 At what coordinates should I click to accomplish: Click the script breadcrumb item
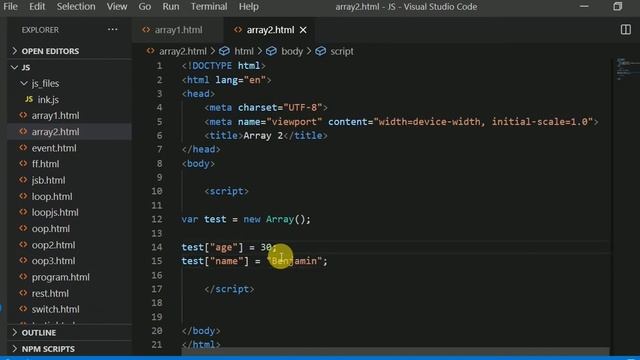[x=342, y=51]
